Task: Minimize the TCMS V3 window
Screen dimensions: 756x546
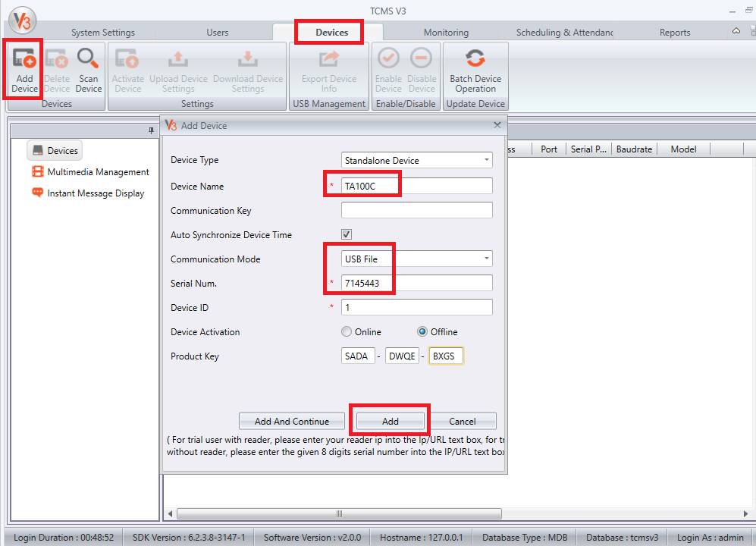Action: [x=732, y=11]
